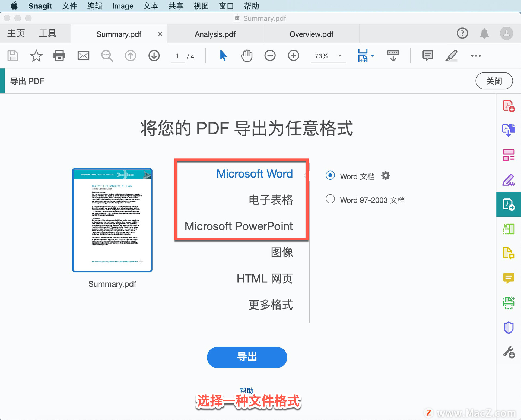This screenshot has width=521, height=420.
Task: Open Word document settings gear
Action: (x=386, y=176)
